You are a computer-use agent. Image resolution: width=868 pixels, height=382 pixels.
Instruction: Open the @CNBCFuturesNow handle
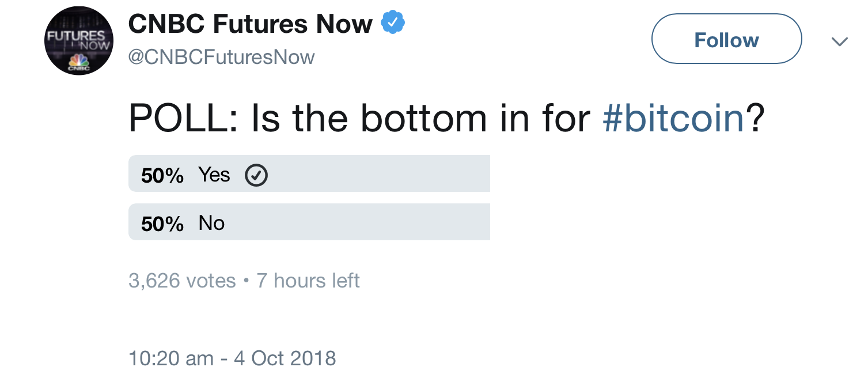[221, 57]
